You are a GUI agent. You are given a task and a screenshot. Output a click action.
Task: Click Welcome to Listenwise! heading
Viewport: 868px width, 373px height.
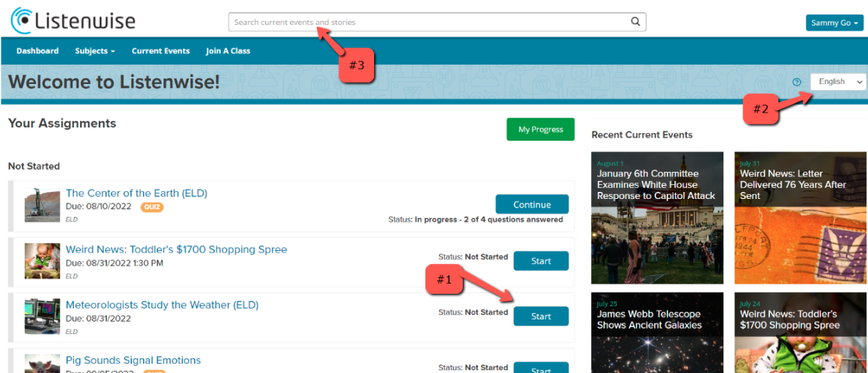tap(114, 82)
